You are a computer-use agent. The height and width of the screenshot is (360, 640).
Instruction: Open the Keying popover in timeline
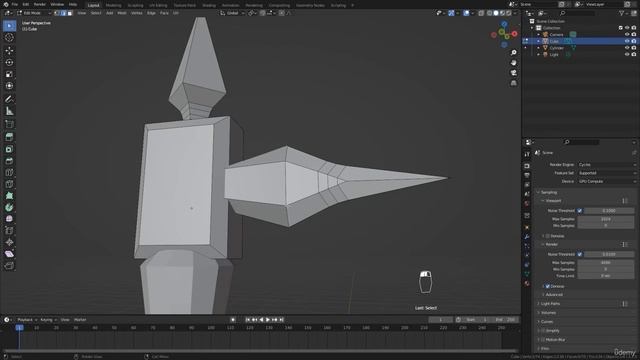tap(48, 320)
